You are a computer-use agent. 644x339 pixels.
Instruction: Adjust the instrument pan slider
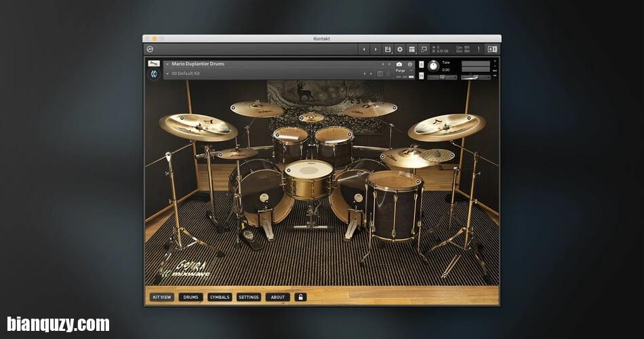coord(443,77)
